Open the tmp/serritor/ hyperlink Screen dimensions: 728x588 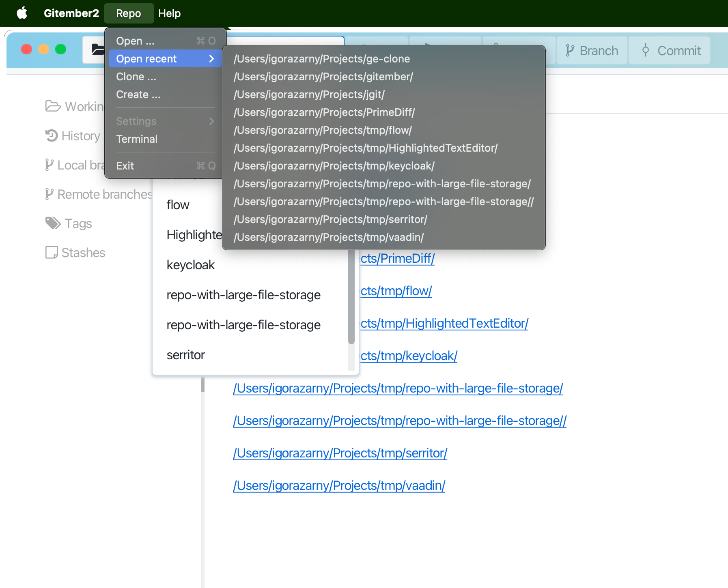tap(340, 453)
